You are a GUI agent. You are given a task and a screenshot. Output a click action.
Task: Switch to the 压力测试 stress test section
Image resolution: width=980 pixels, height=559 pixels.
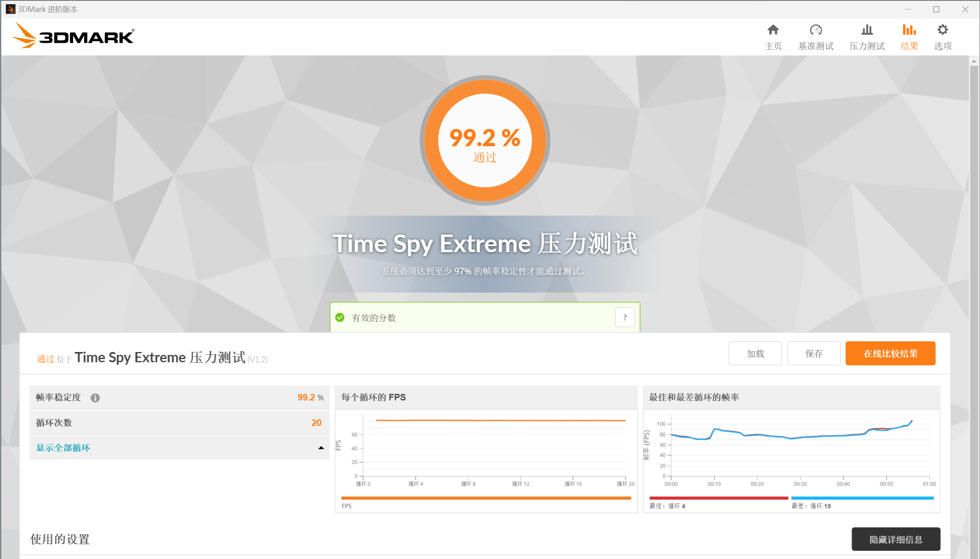(x=867, y=36)
